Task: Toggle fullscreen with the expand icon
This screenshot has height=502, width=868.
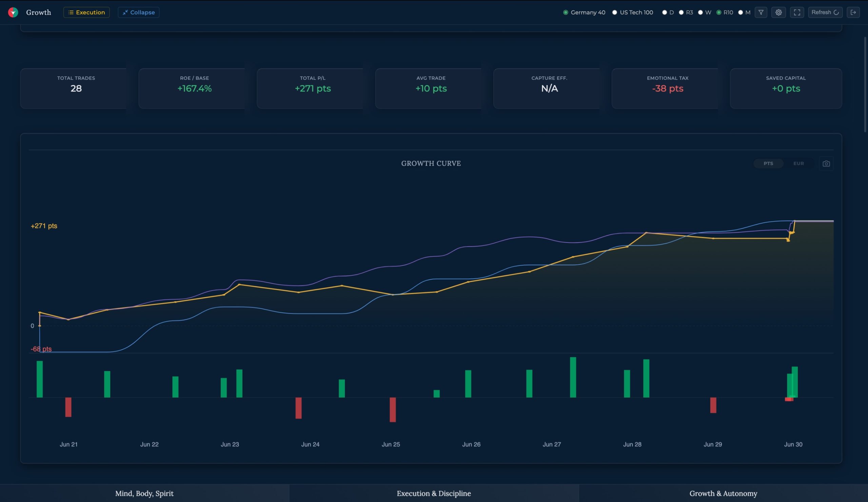Action: click(797, 13)
